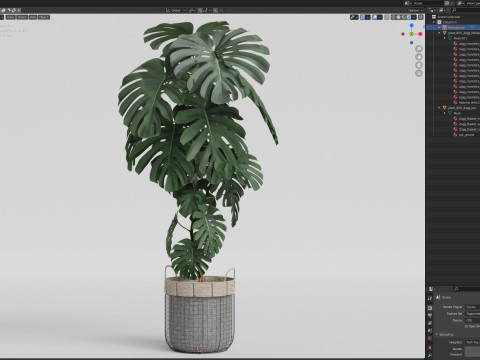
Task: Open the Integrator dropdown
Action: click(473, 342)
